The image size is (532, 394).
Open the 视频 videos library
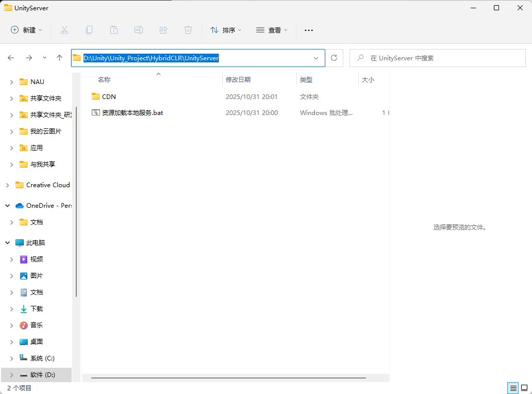point(31,259)
